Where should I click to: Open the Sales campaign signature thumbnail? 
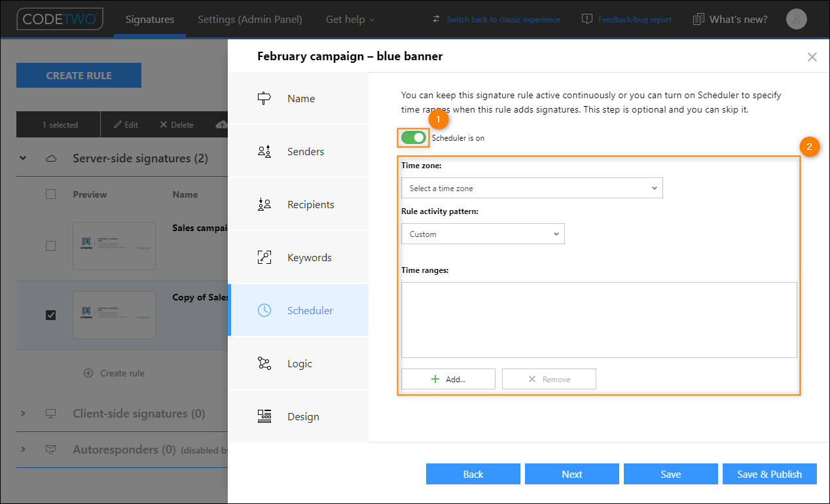point(114,245)
